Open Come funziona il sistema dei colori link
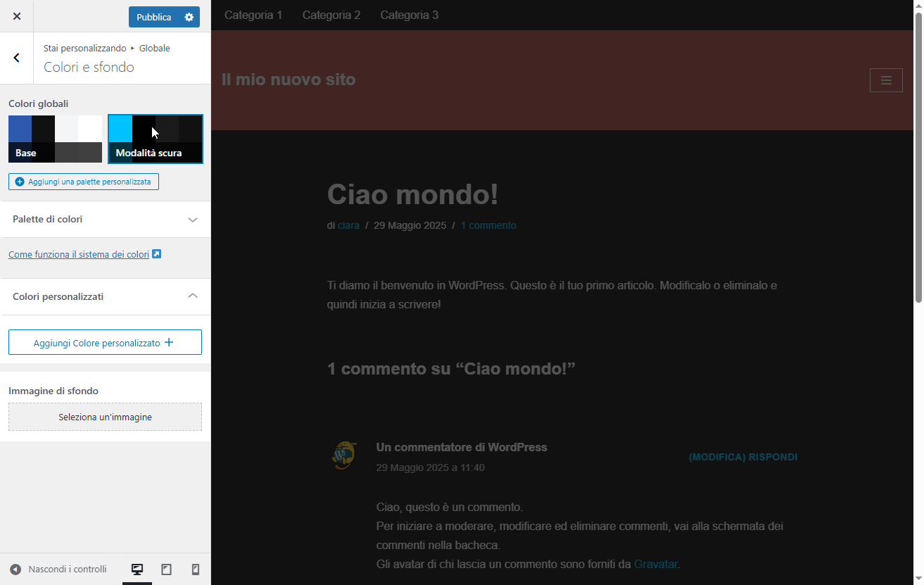Screen dimensions: 924x585 (79, 255)
